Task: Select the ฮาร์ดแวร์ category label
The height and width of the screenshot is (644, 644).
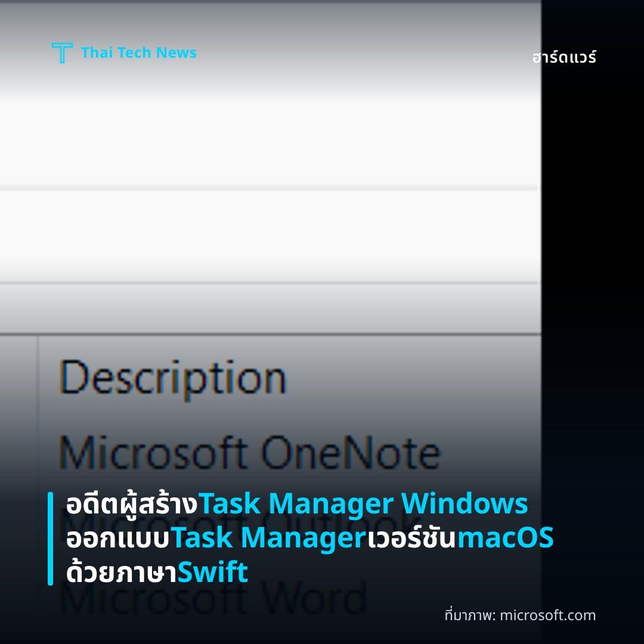Action: pyautogui.click(x=563, y=57)
